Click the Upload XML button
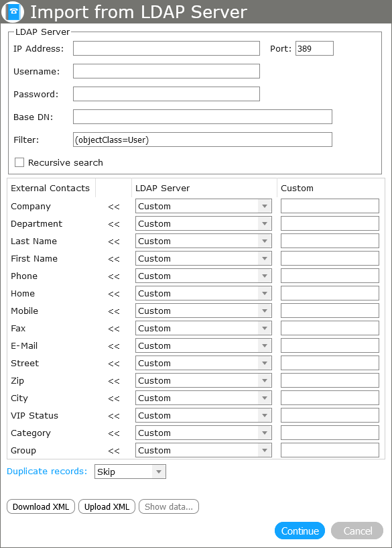 click(107, 507)
